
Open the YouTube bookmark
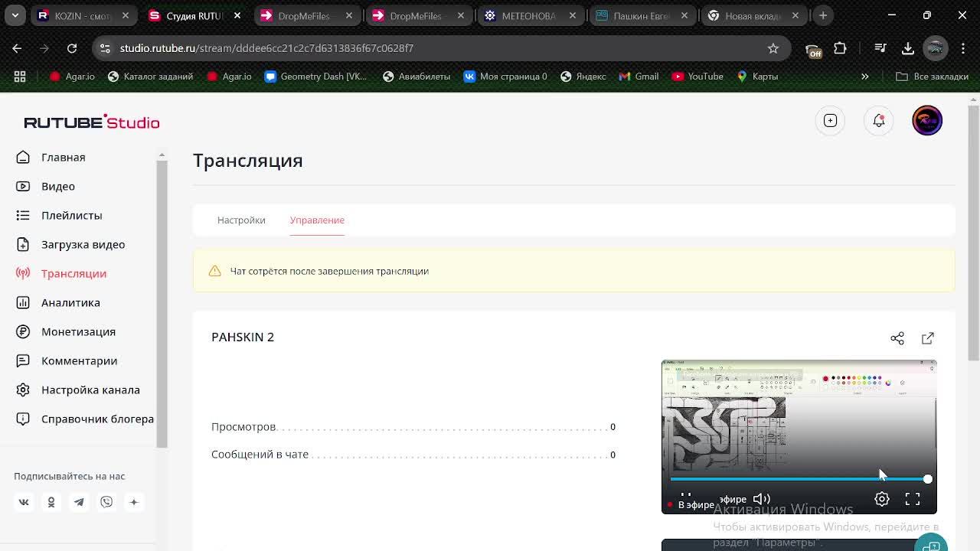click(697, 77)
